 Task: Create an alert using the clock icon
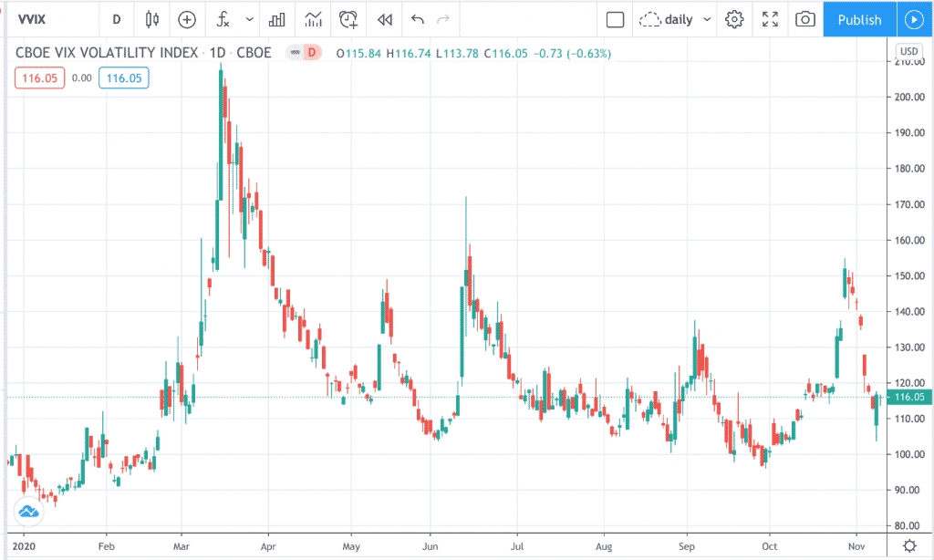[348, 19]
